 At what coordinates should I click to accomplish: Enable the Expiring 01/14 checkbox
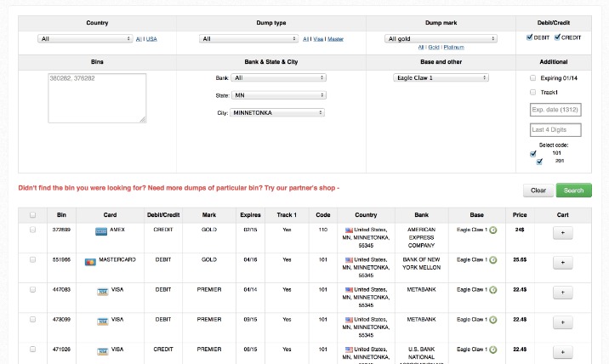point(532,78)
